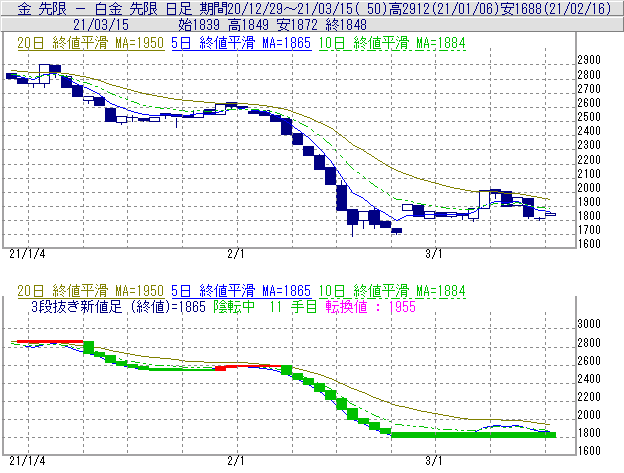The width and height of the screenshot is (624, 473).
Task: Click the 2/1 date label under the upper chart
Action: pos(236,254)
